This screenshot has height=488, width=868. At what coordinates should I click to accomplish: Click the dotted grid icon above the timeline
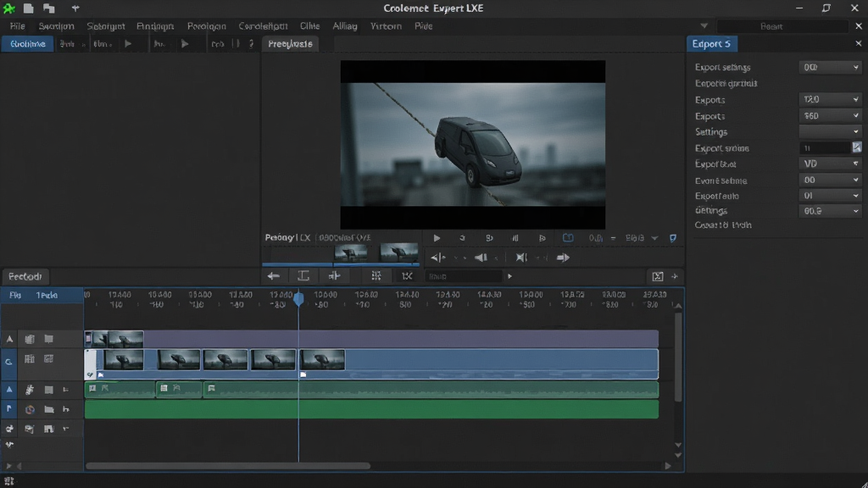(376, 276)
